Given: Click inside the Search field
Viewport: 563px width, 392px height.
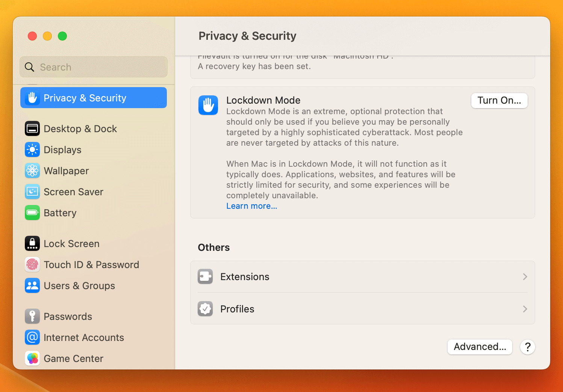Looking at the screenshot, I should (x=93, y=67).
